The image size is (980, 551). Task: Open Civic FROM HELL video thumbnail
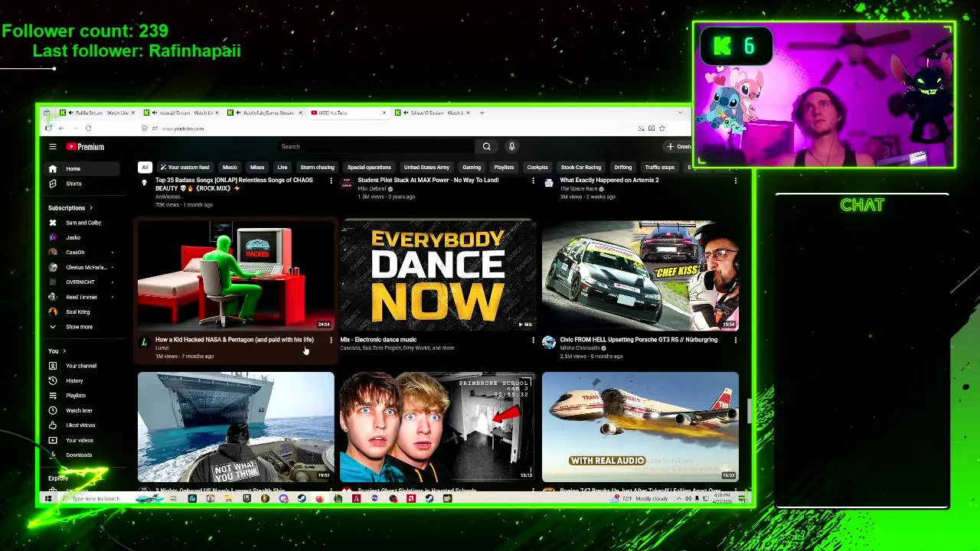(x=640, y=275)
